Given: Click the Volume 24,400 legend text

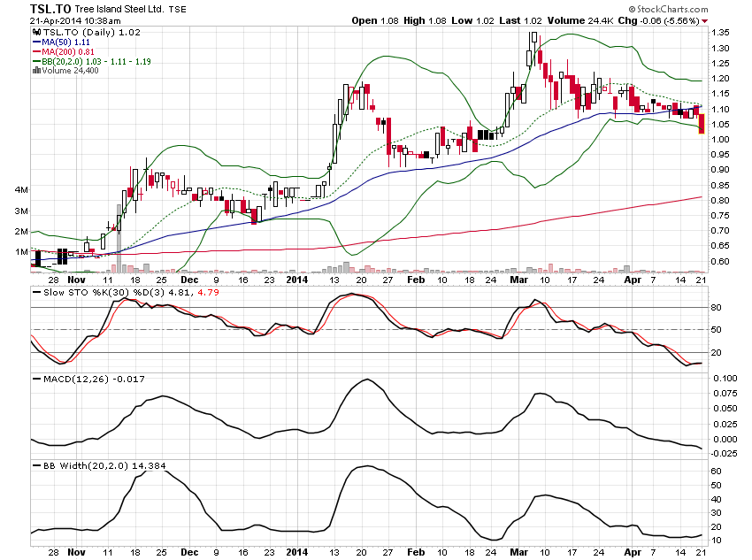Looking at the screenshot, I should pos(70,71).
